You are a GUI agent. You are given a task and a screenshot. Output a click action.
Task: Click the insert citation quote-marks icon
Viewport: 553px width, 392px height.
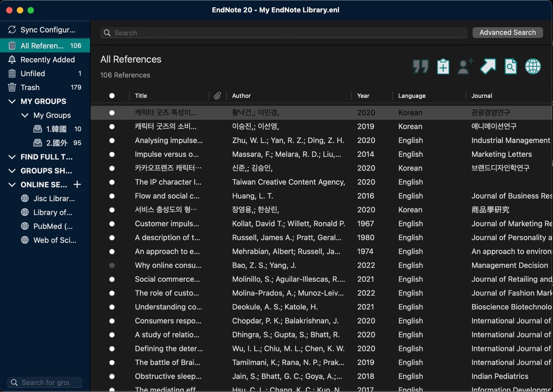420,66
